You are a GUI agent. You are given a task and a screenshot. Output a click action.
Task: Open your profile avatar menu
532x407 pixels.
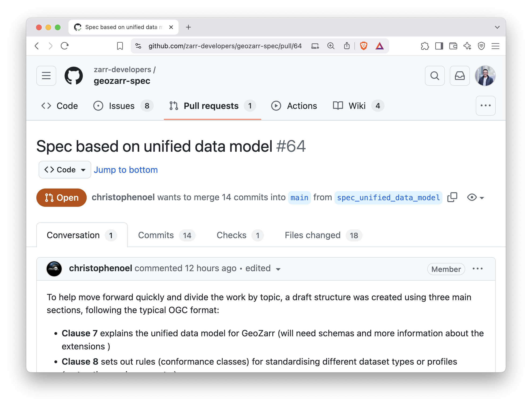tap(485, 76)
